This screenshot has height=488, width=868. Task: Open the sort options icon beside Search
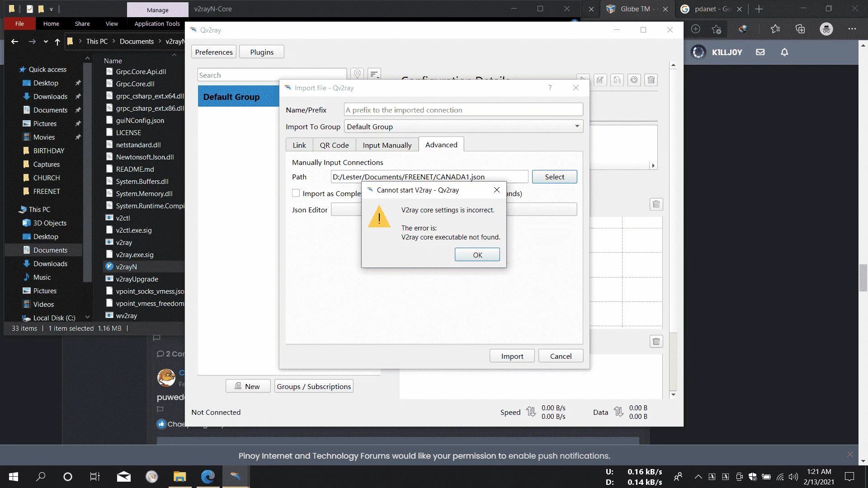tap(374, 74)
